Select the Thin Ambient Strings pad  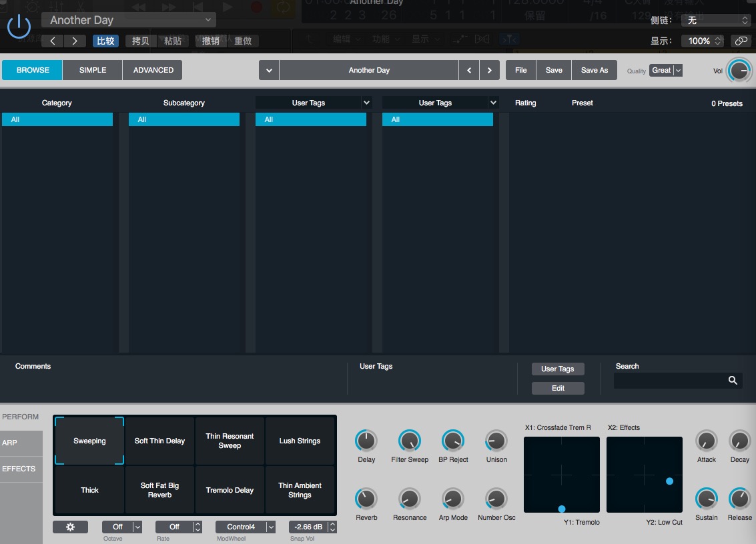(300, 490)
